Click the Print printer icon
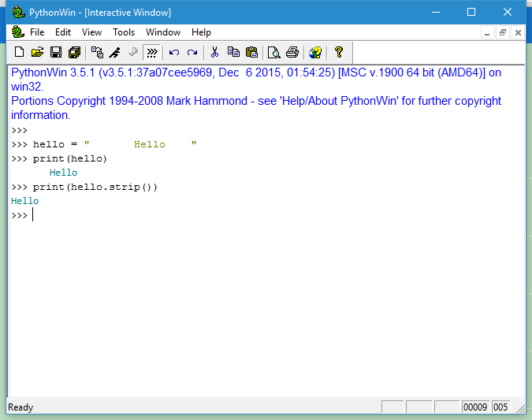The height and width of the screenshot is (420, 532). pyautogui.click(x=292, y=52)
